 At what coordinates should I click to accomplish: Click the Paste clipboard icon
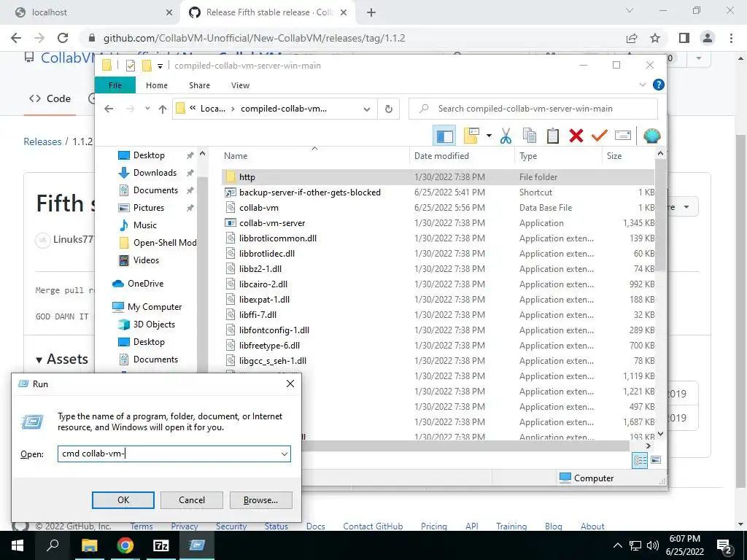coord(553,136)
